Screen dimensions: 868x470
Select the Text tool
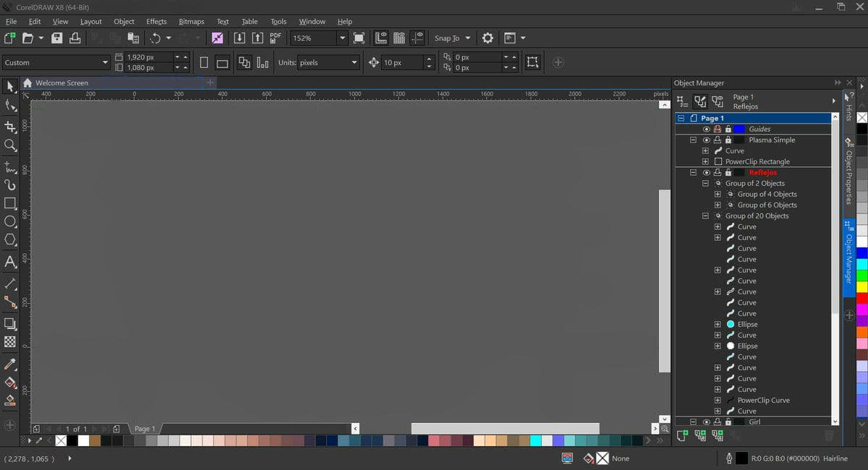[x=10, y=262]
